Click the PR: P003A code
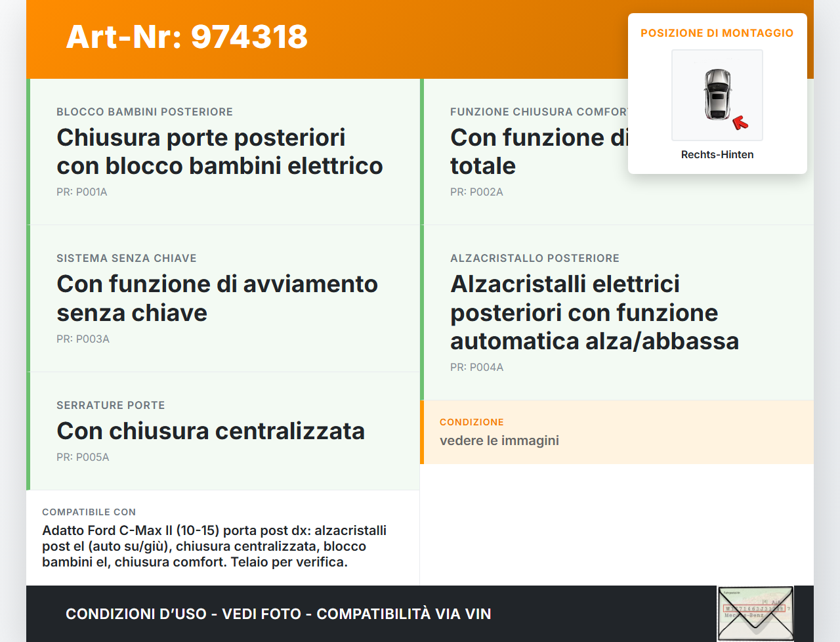 [x=83, y=339]
